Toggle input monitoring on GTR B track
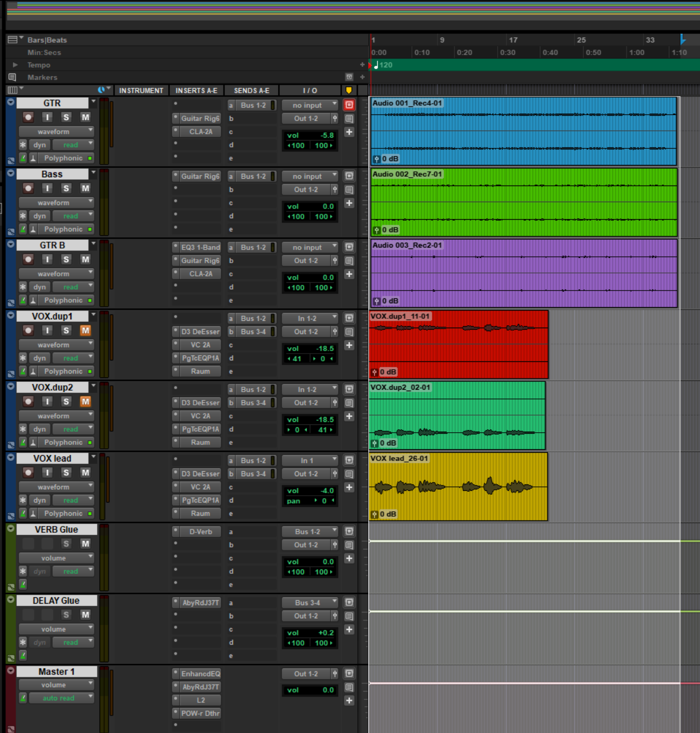Viewport: 700px width, 733px height. coord(47,259)
